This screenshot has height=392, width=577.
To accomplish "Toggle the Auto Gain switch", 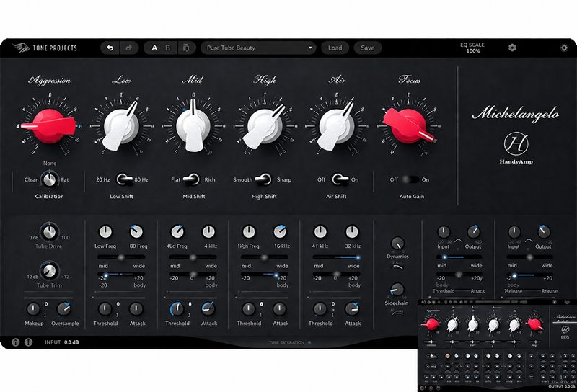I will (410, 179).
